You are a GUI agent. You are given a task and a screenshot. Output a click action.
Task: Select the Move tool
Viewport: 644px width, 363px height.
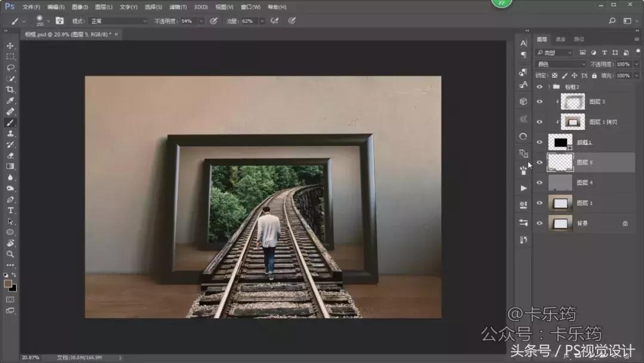point(10,45)
